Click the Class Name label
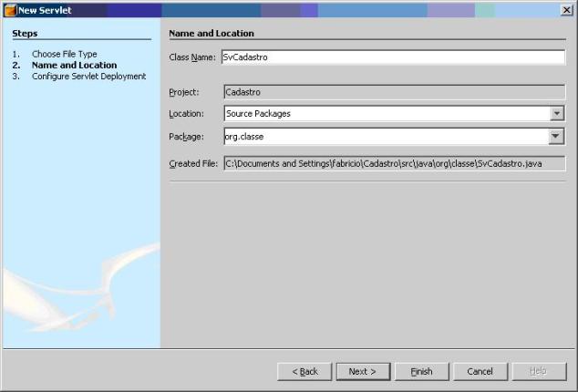This screenshot has height=392, width=578. click(192, 57)
